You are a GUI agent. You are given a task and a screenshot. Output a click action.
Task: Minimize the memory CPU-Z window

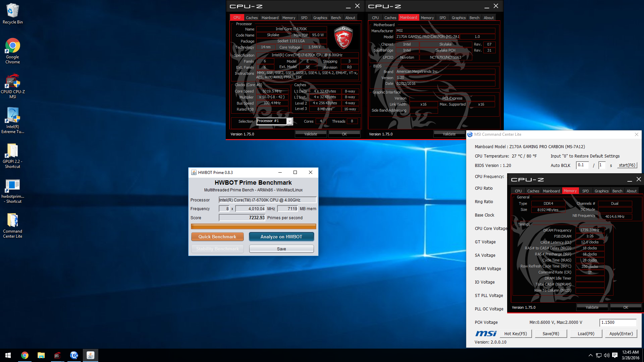[x=630, y=180]
